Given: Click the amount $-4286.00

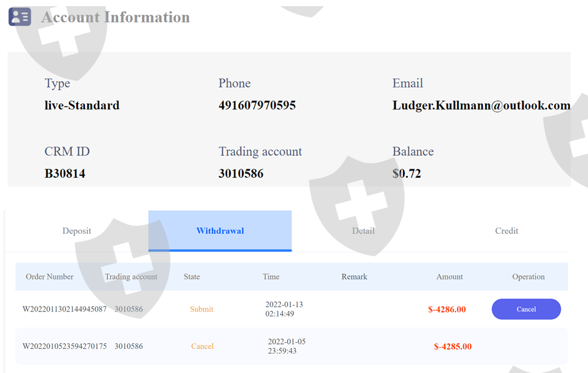Looking at the screenshot, I should (x=447, y=309).
